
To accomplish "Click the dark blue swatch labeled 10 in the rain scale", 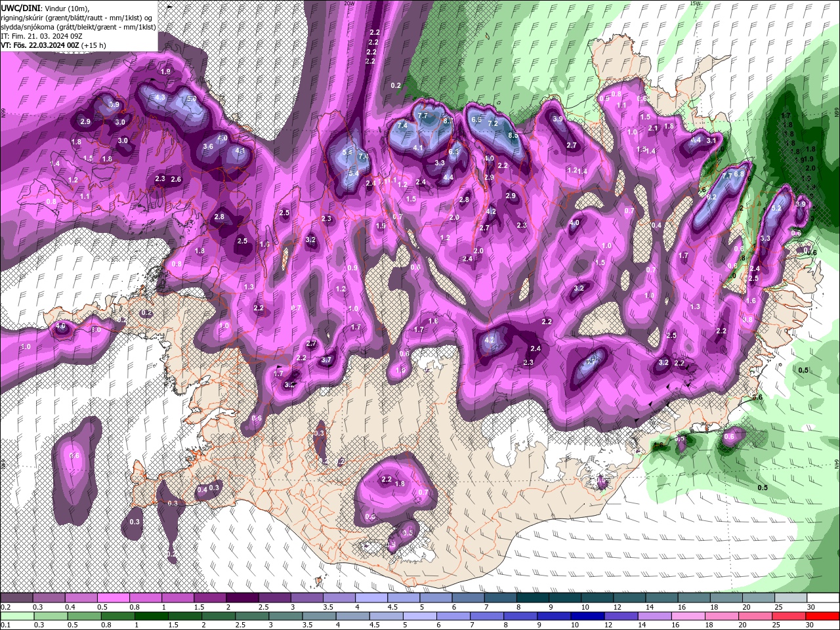I will (x=587, y=616).
